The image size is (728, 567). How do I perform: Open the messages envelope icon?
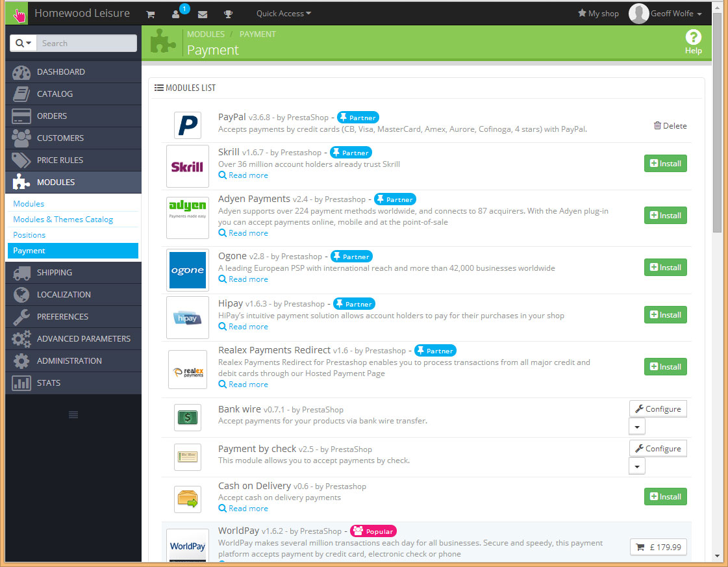203,14
